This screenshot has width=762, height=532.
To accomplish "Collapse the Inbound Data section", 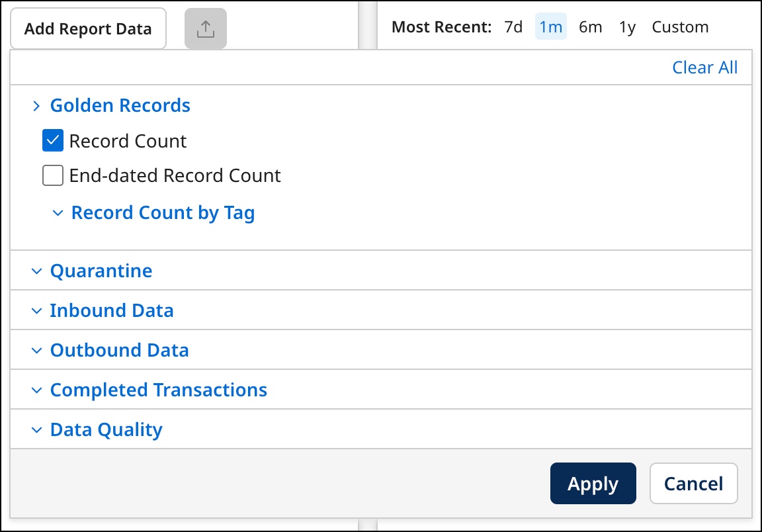I will (x=37, y=310).
